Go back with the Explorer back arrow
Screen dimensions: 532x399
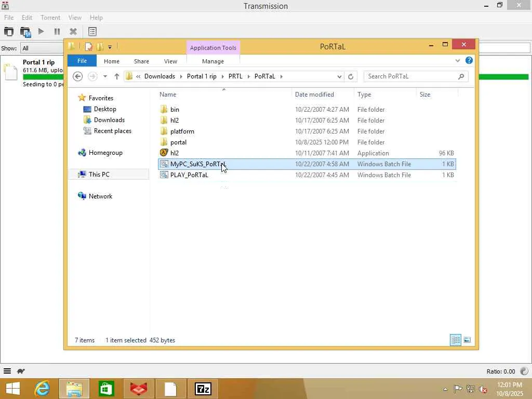pyautogui.click(x=78, y=76)
